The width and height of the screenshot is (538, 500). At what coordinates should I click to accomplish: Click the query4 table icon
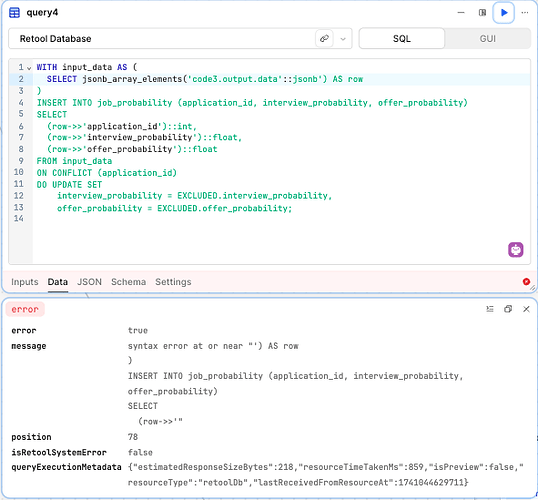click(x=14, y=13)
